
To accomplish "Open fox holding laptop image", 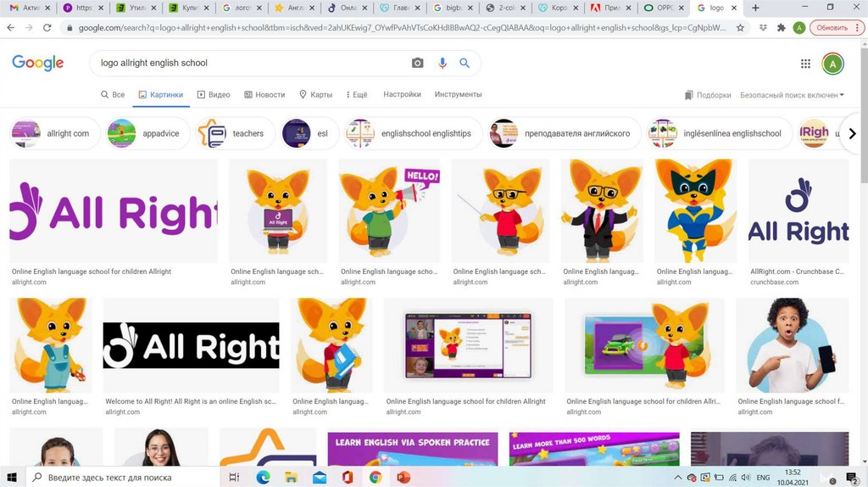I will [278, 211].
